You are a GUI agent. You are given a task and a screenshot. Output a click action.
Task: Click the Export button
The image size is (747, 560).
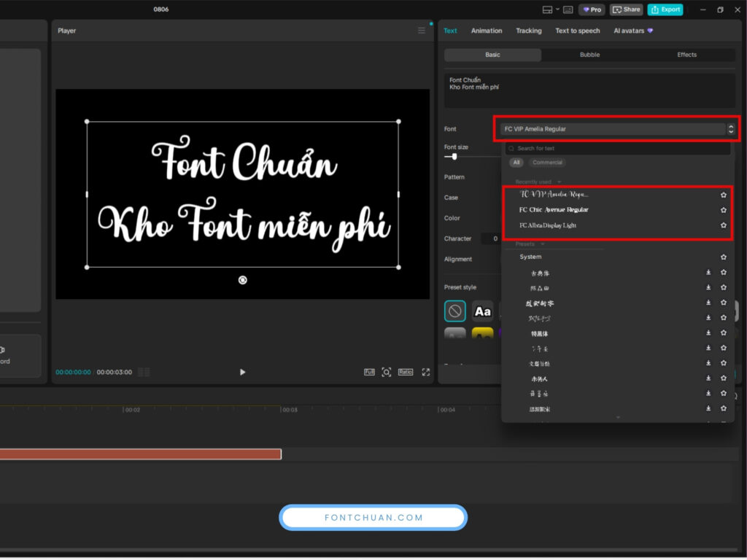[665, 9]
